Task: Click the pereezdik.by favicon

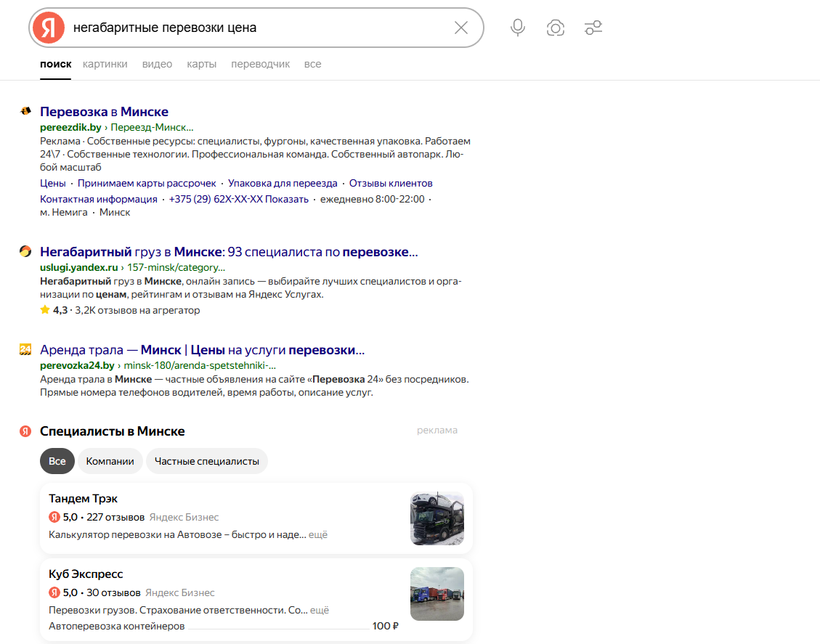Action: tap(25, 111)
